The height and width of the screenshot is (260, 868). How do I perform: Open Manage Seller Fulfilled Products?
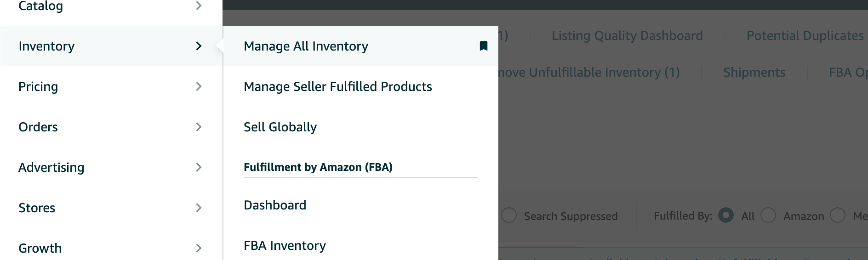pos(337,86)
